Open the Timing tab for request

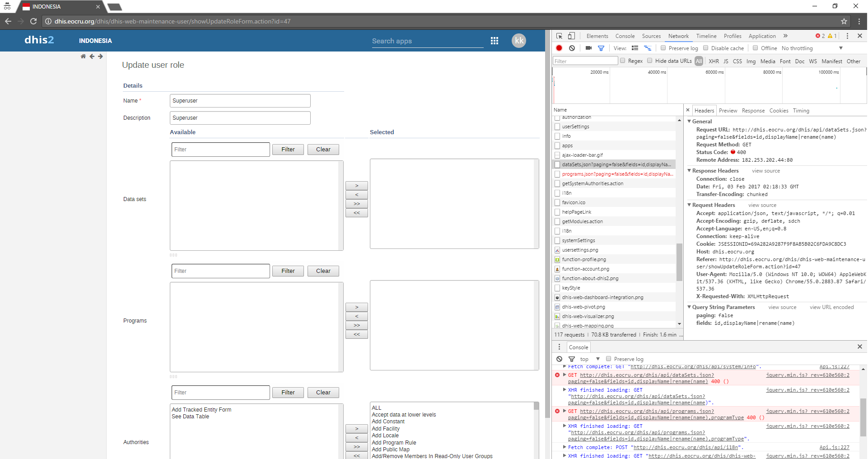(801, 111)
